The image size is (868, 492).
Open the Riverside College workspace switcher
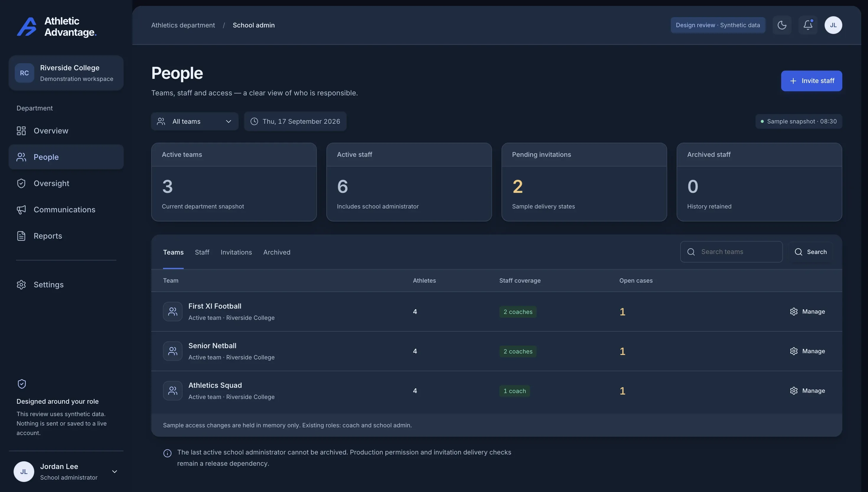tap(66, 73)
